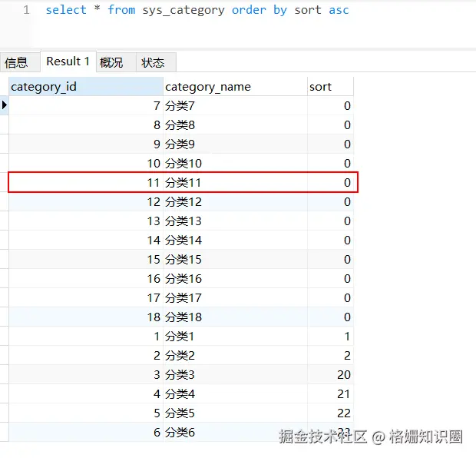This screenshot has width=476, height=458.
Task: Select cell 分类10
Action: point(235,163)
